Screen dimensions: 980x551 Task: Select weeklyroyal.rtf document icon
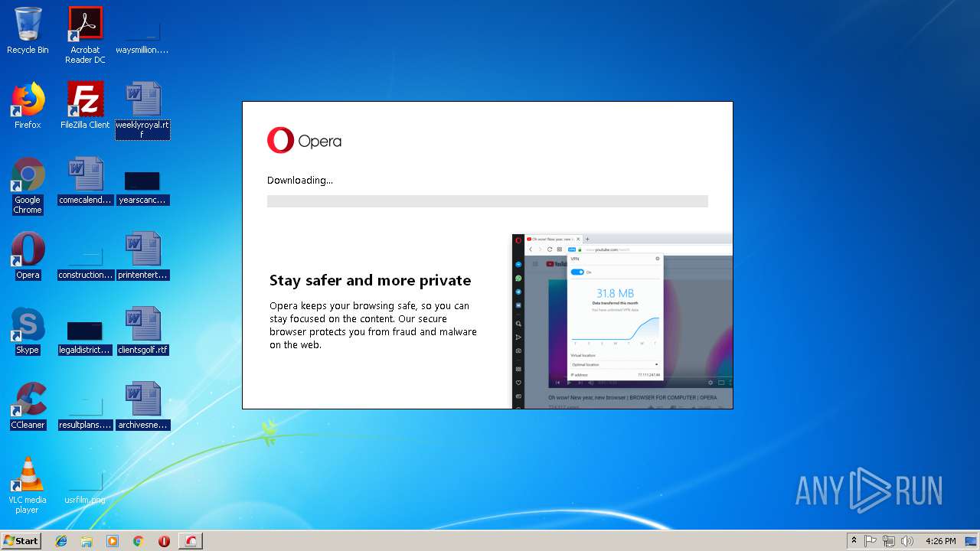142,110
